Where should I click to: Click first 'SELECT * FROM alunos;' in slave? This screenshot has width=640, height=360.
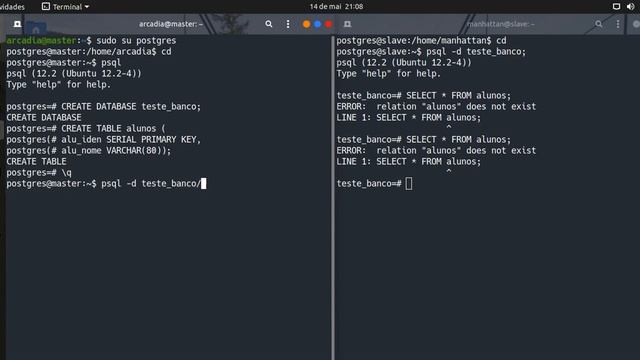[458, 96]
